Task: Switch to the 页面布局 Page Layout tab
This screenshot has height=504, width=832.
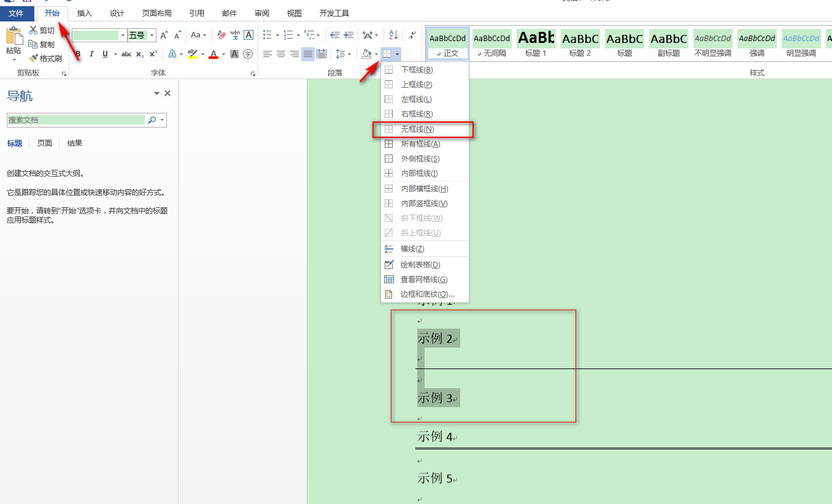Action: click(x=157, y=13)
